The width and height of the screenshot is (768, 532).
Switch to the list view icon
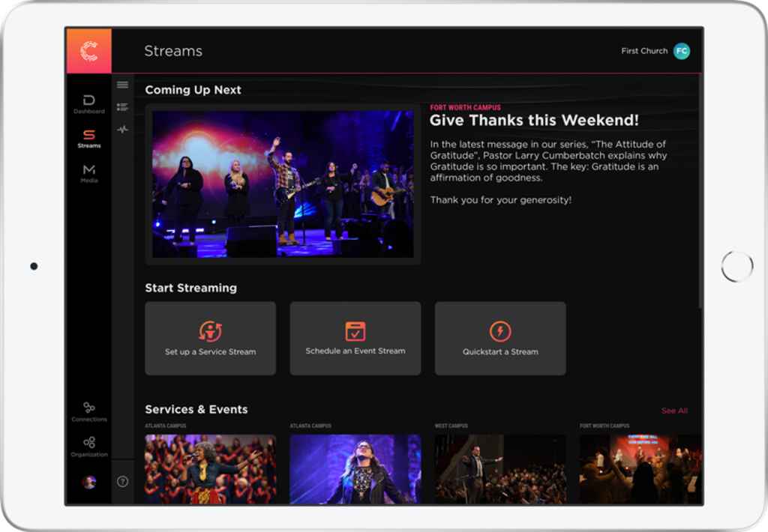(122, 106)
